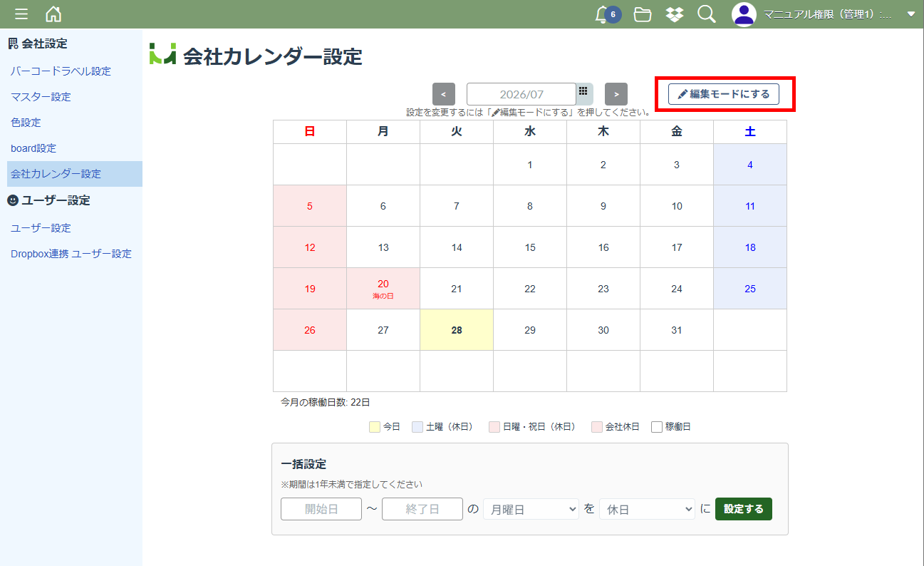Click the 土 weekday column header
Viewport: 924px width, 566px height.
pos(750,132)
